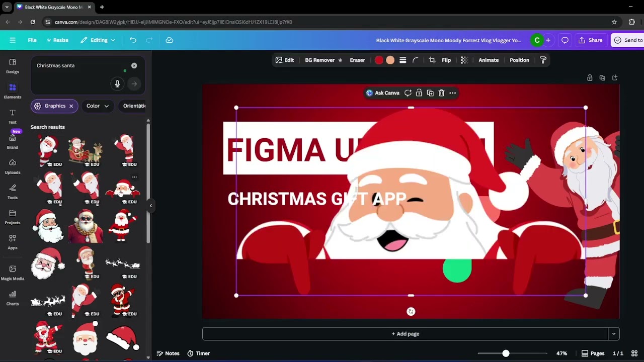This screenshot has width=644, height=362.
Task: Select the Santa hat graphic
Action: 122,337
